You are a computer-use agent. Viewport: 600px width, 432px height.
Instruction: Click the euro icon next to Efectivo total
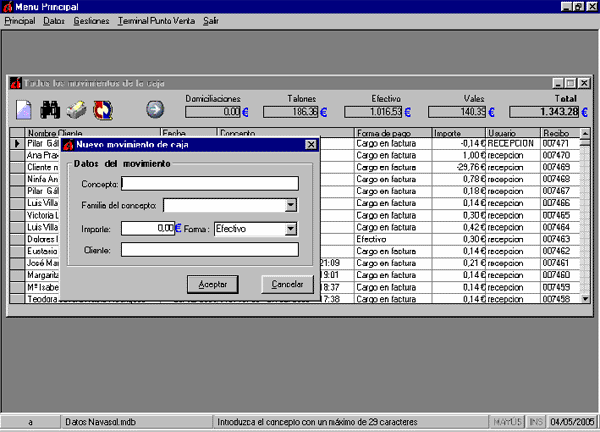pyautogui.click(x=406, y=112)
